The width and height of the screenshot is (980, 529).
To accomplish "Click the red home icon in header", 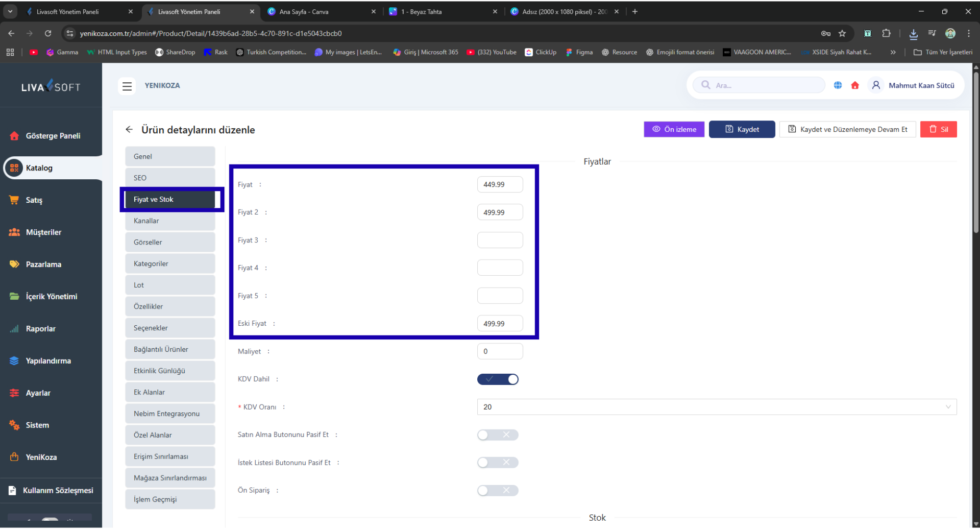I will click(855, 85).
